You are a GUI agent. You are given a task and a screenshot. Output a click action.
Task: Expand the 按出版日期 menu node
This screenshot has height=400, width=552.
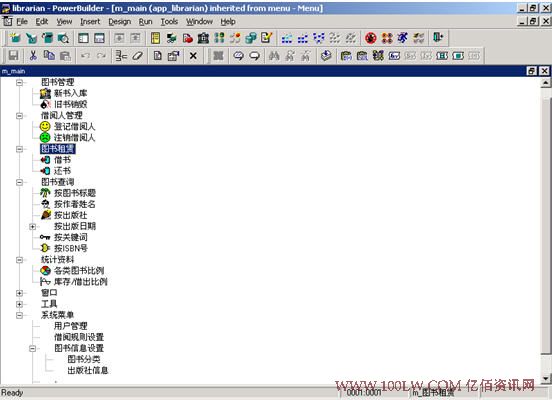(32, 226)
